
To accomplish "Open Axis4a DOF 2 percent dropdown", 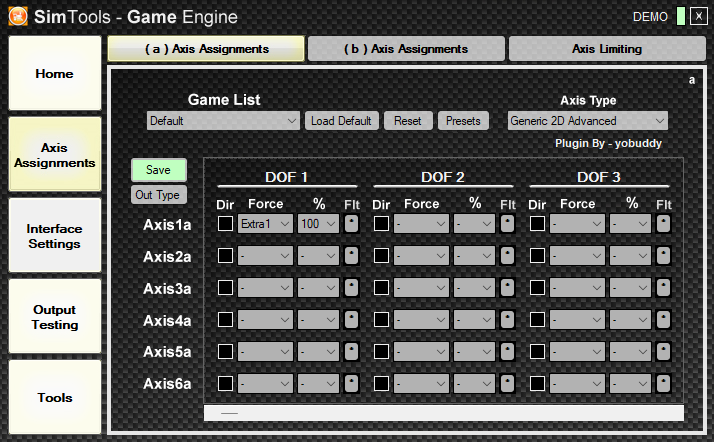I will coord(474,320).
